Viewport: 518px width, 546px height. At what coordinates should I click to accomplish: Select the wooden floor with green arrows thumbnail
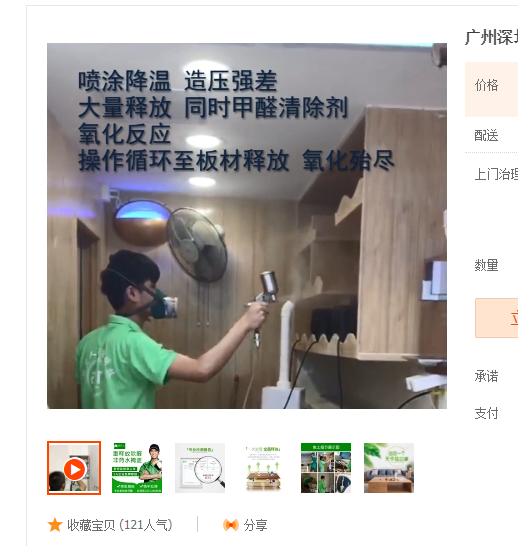pos(263,468)
